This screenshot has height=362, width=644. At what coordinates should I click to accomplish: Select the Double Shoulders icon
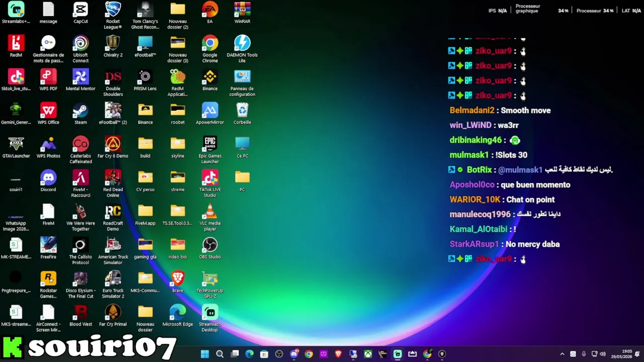click(113, 83)
